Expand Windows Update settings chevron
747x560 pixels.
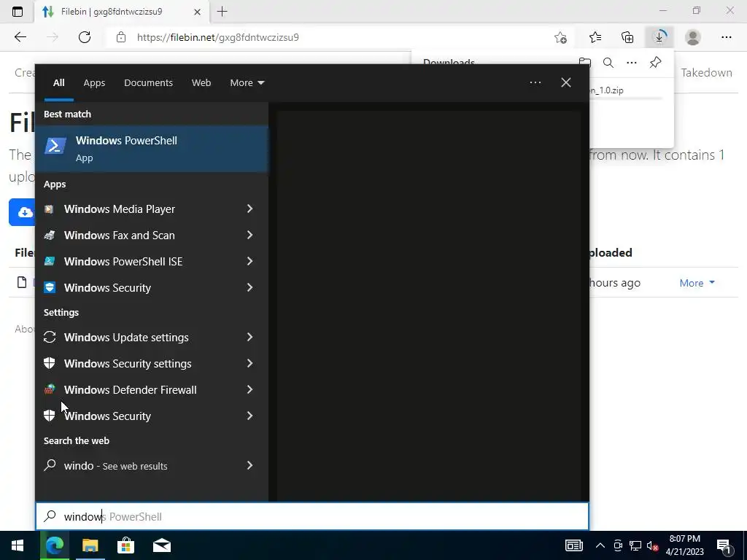[x=249, y=337]
